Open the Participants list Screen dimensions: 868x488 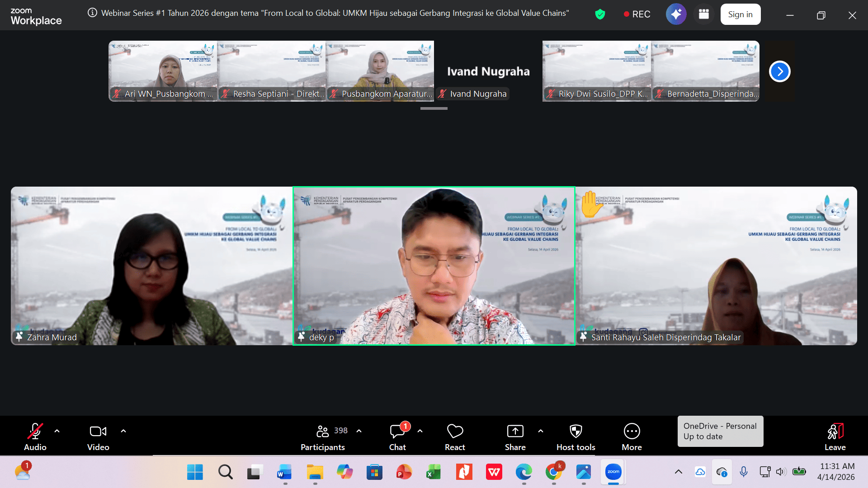coord(323,436)
